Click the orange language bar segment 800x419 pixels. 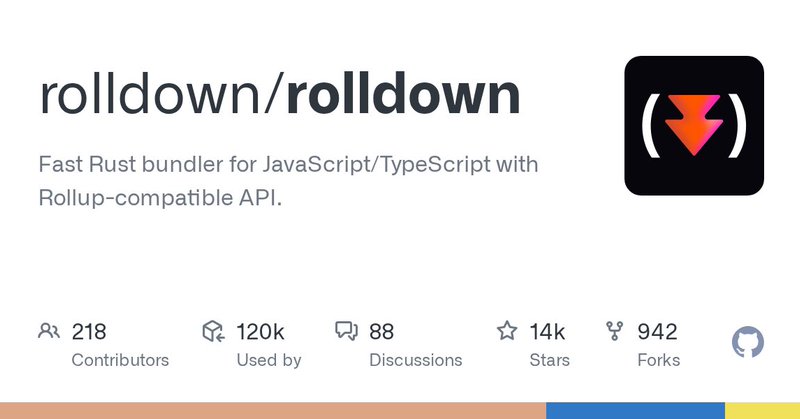pyautogui.click(x=273, y=411)
